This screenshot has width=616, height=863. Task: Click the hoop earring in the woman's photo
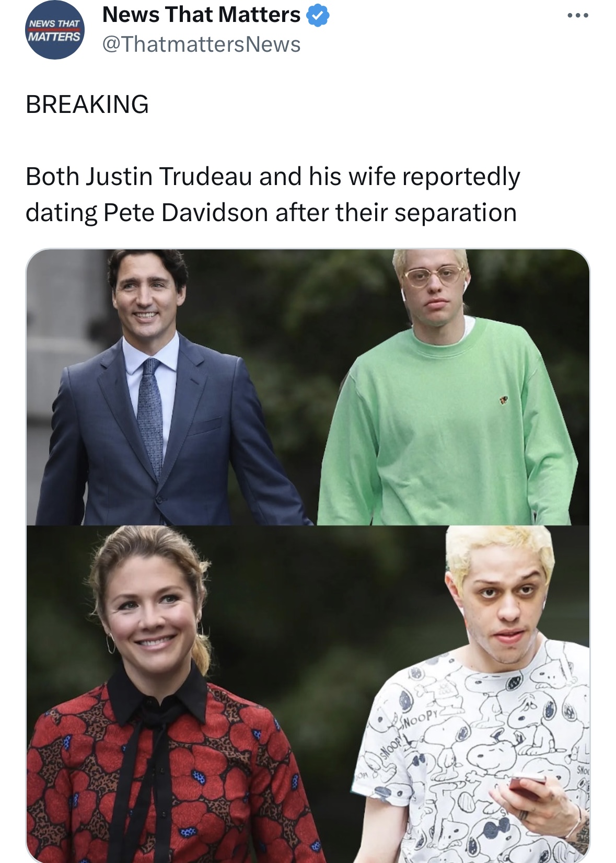(x=111, y=643)
